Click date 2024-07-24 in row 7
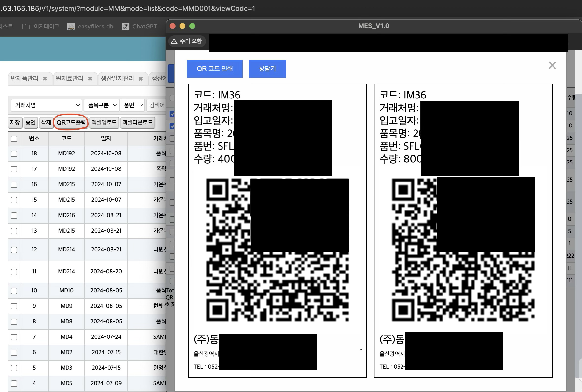This screenshot has height=392, width=582. coord(106,337)
